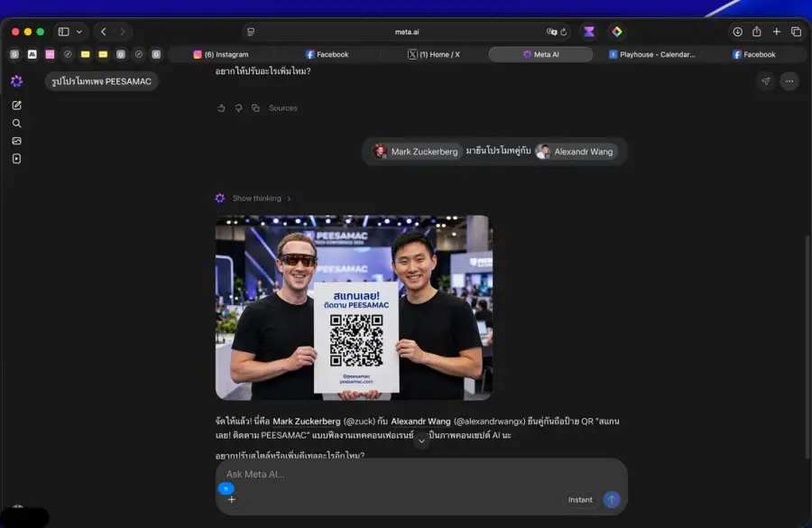Image resolution: width=812 pixels, height=528 pixels.
Task: Click the thumbs down feedback icon
Action: click(x=238, y=107)
